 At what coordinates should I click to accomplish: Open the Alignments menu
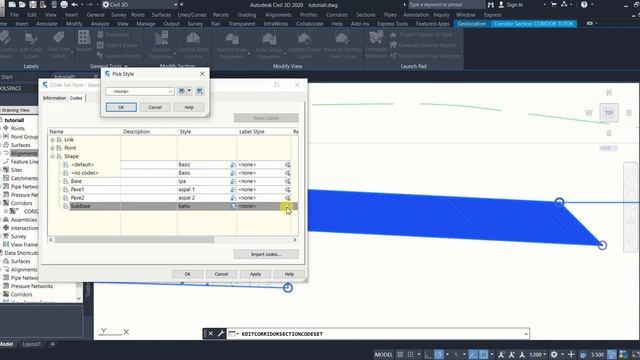pyautogui.click(x=278, y=15)
